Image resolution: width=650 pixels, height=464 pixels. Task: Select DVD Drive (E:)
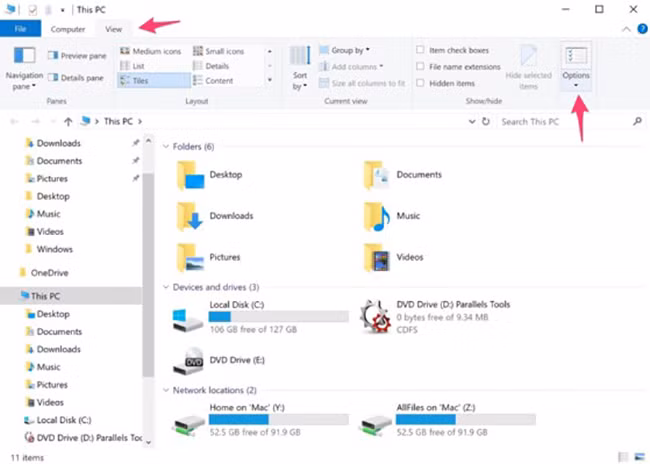click(218, 360)
